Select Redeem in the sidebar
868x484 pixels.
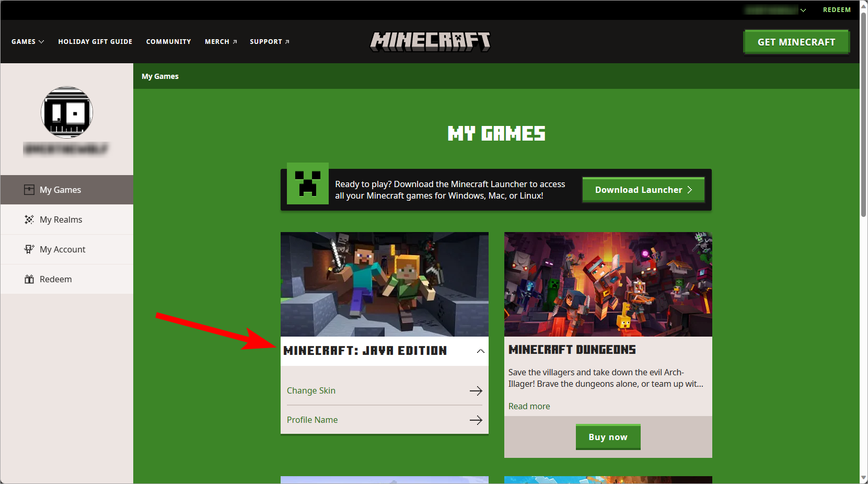(67, 279)
